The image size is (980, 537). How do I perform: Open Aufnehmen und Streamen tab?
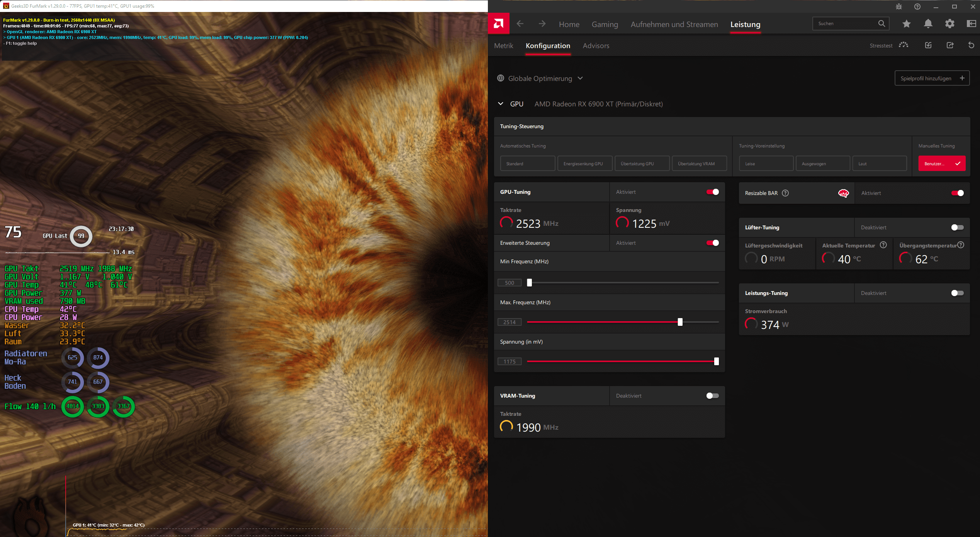pyautogui.click(x=674, y=24)
